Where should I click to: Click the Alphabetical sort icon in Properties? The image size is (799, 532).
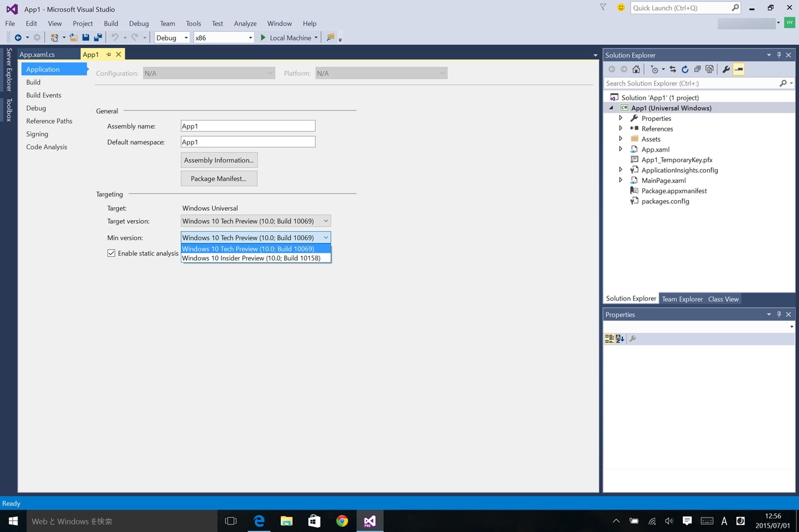click(620, 339)
